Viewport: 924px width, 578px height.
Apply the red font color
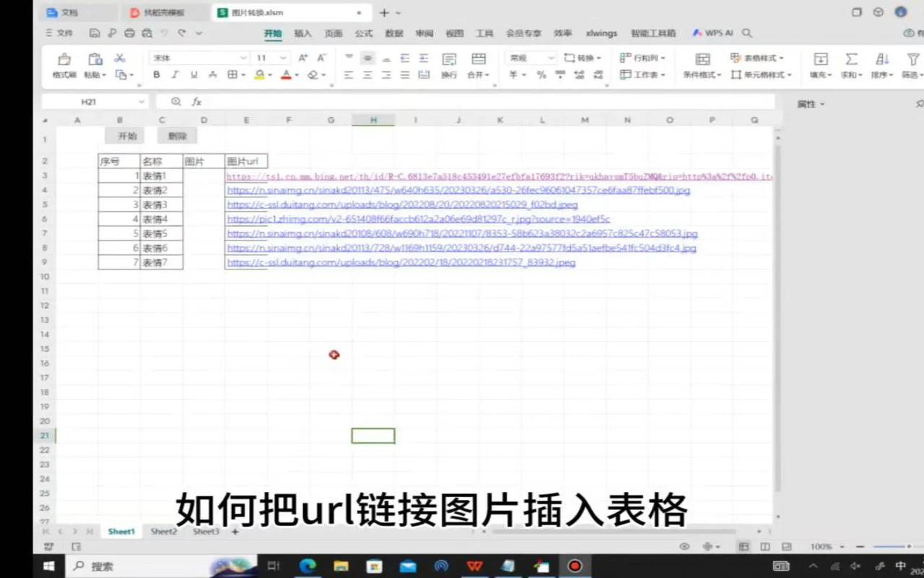tap(286, 74)
